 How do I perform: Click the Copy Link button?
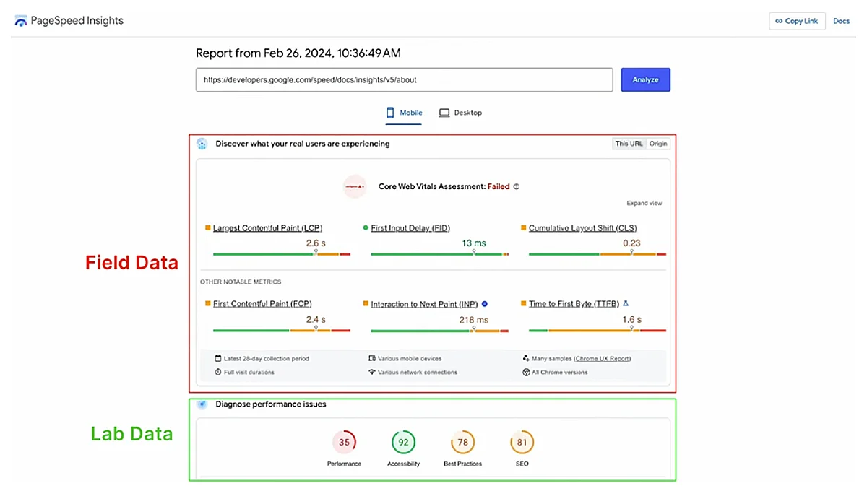pos(797,21)
